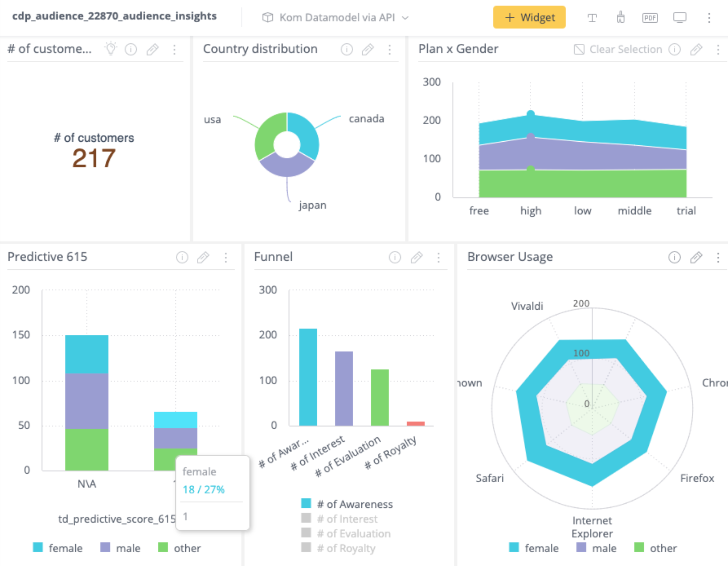Toggle the # of Royalty legend entry

click(346, 548)
